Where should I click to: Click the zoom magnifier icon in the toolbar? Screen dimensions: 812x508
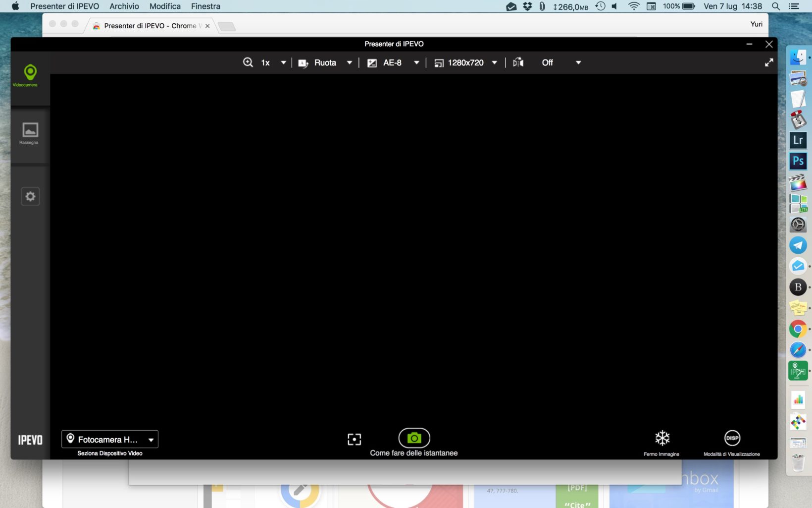[248, 62]
